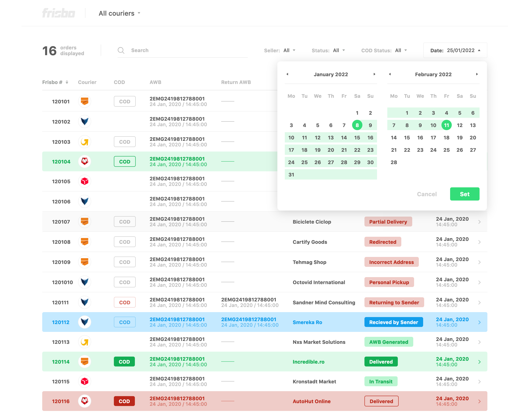The image size is (516, 420).
Task: Click courier icon for order 120115
Action: pos(84,381)
